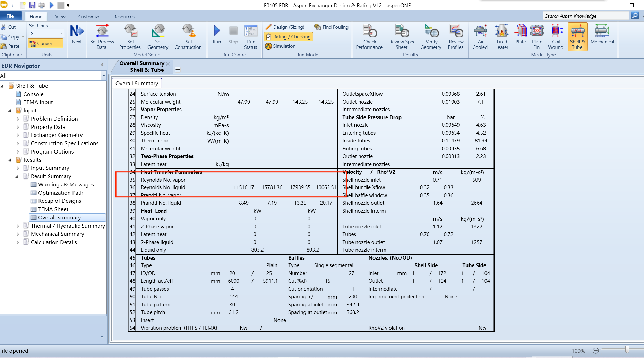Switch to the Resources ribbon tab
Viewport: 644px width, 358px height.
[x=124, y=17]
